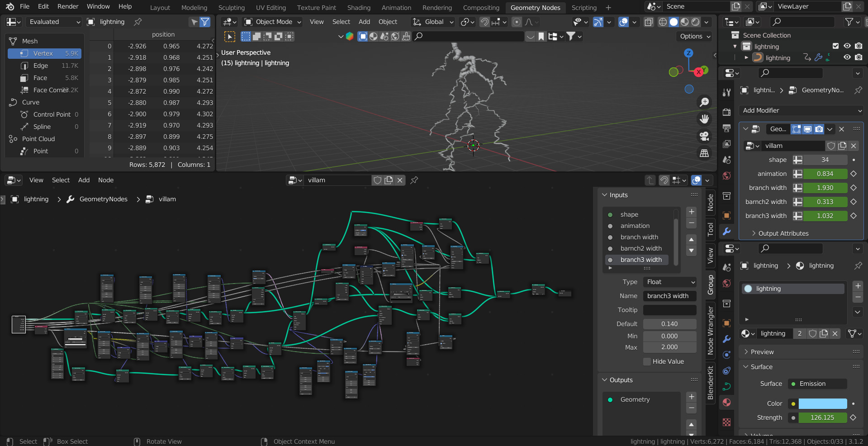The height and width of the screenshot is (446, 868).
Task: Open the Blender logo application menu
Action: (10, 7)
